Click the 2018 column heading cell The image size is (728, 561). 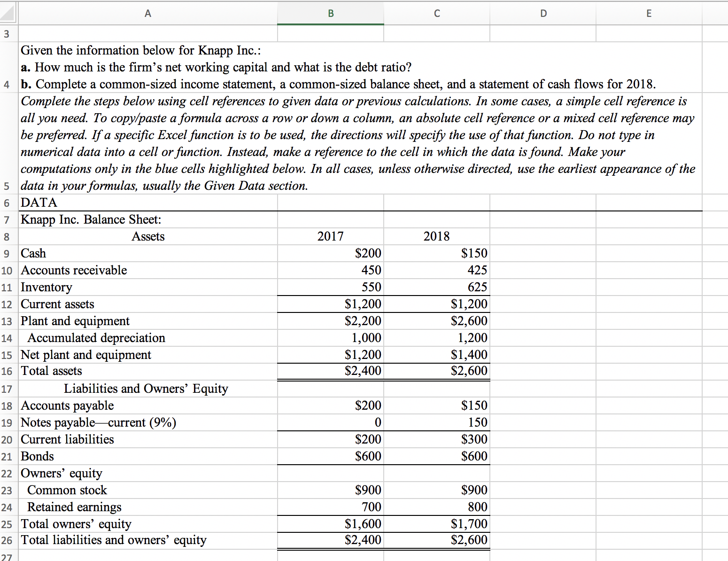click(436, 236)
